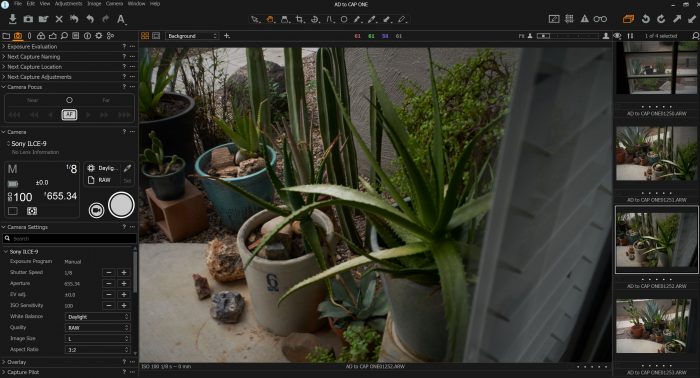Click the Import images download icon
The image size is (700, 378).
(x=12, y=19)
